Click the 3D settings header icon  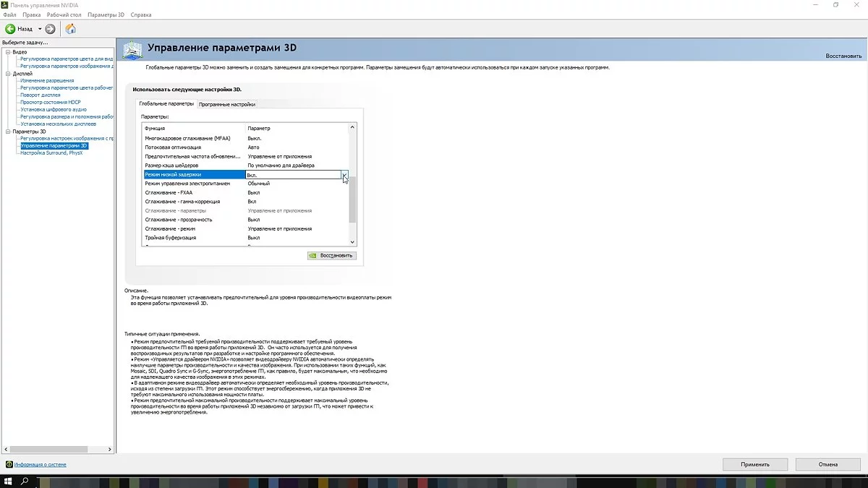coord(132,49)
